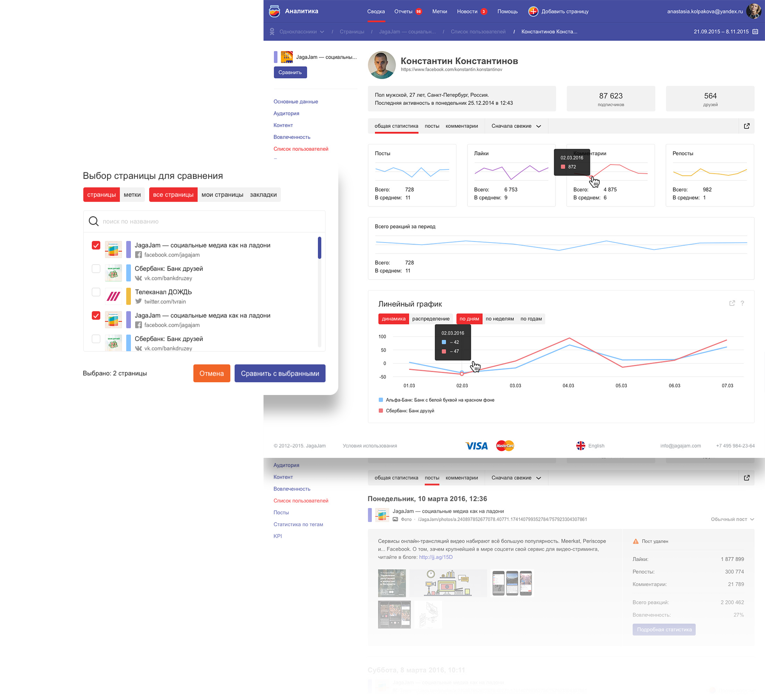765x700 pixels.
Task: Open the Сводка top menu tab
Action: (x=376, y=11)
